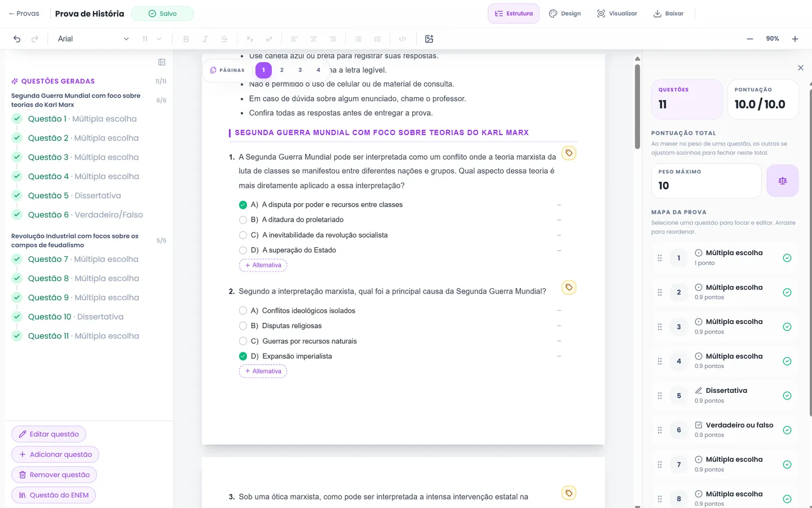Open the Visualizar preview tab
Viewport: 812px width, 508px height.
click(617, 14)
